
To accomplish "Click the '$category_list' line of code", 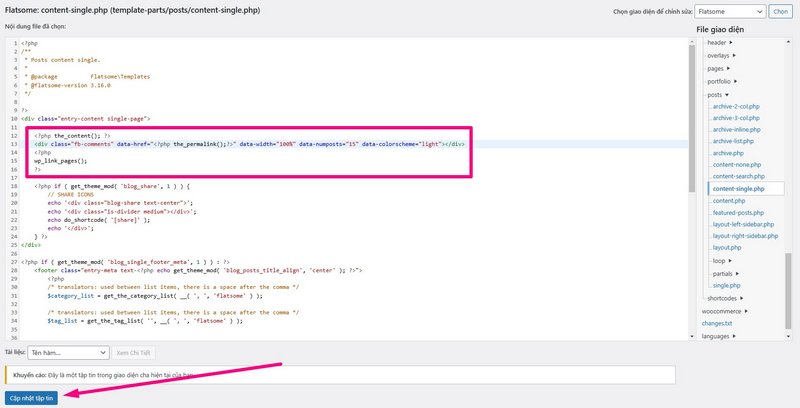I will tap(155, 296).
